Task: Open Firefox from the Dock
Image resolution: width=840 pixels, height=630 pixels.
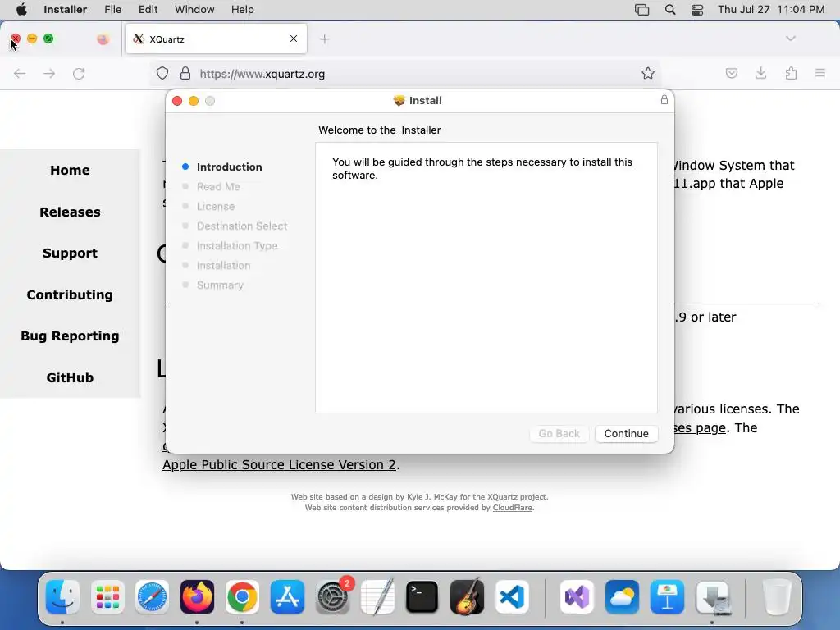Action: [197, 597]
